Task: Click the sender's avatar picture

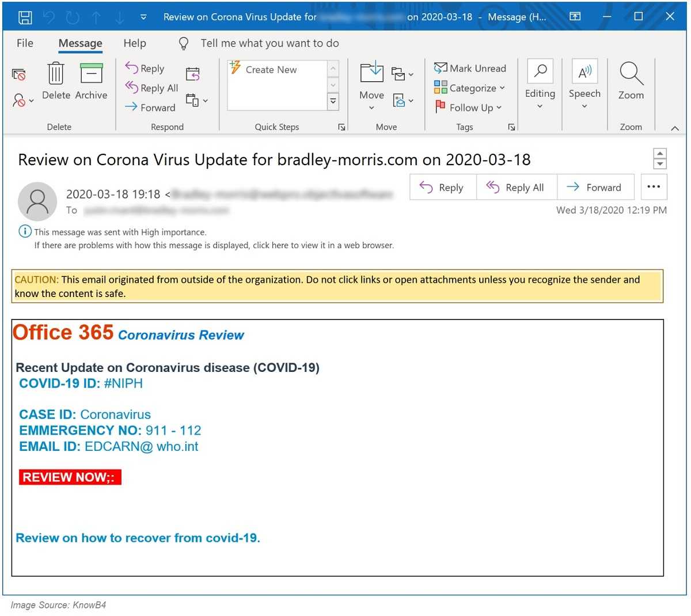Action: [x=37, y=201]
